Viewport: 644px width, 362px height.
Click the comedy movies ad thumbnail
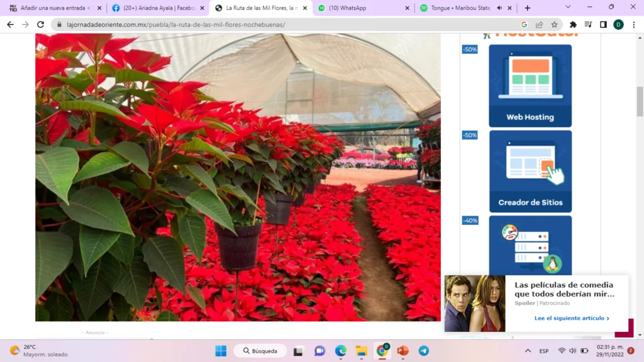475,304
